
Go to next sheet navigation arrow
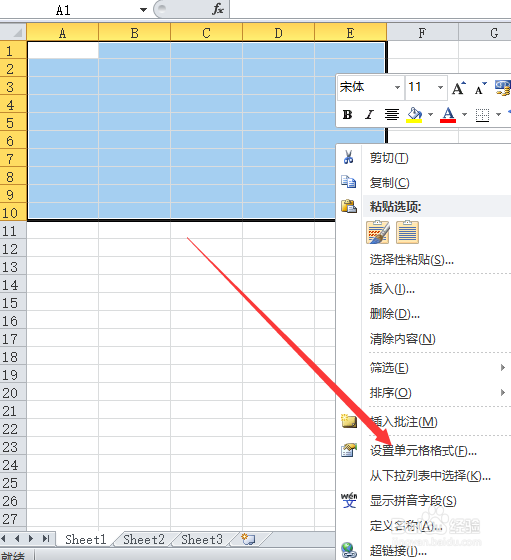(x=31, y=538)
